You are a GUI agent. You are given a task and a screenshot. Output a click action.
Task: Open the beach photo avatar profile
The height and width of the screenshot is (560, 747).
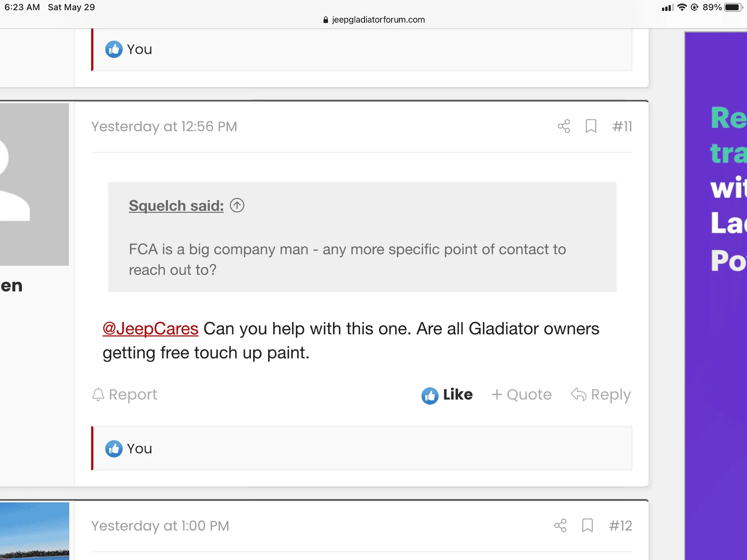(x=34, y=531)
